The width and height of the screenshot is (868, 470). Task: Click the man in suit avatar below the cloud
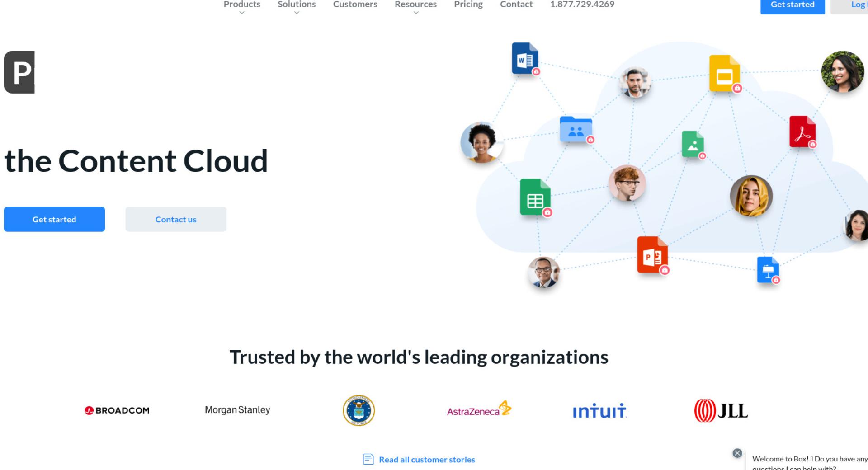tap(544, 273)
